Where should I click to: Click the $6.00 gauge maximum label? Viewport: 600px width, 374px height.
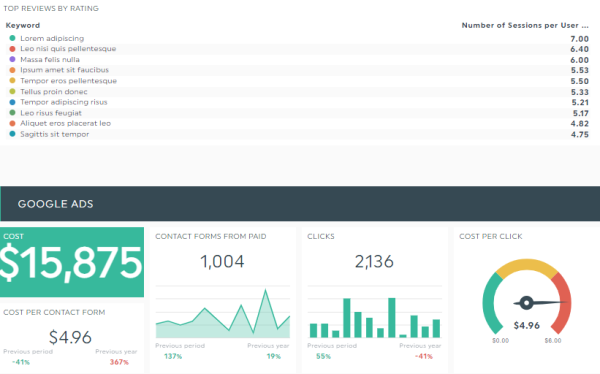point(553,341)
